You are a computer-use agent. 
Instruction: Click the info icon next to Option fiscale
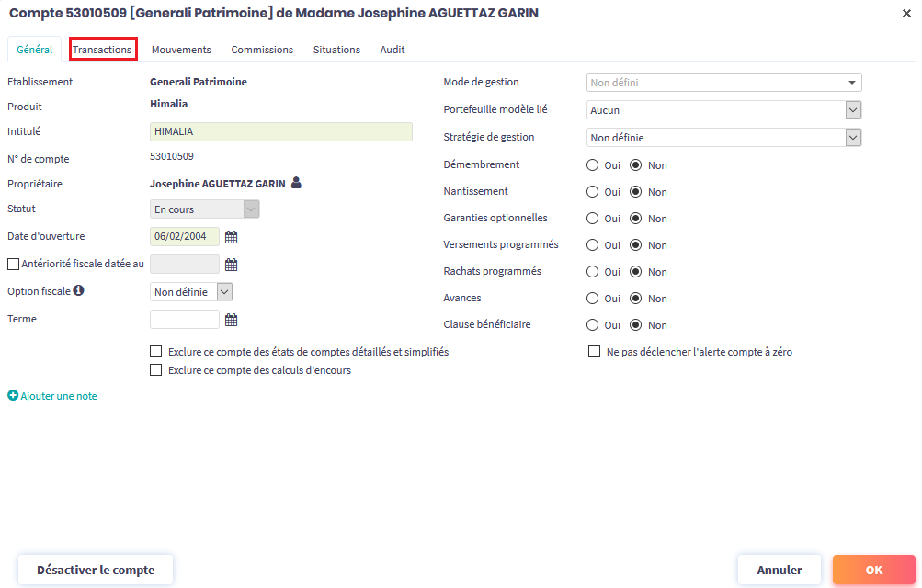click(78, 291)
